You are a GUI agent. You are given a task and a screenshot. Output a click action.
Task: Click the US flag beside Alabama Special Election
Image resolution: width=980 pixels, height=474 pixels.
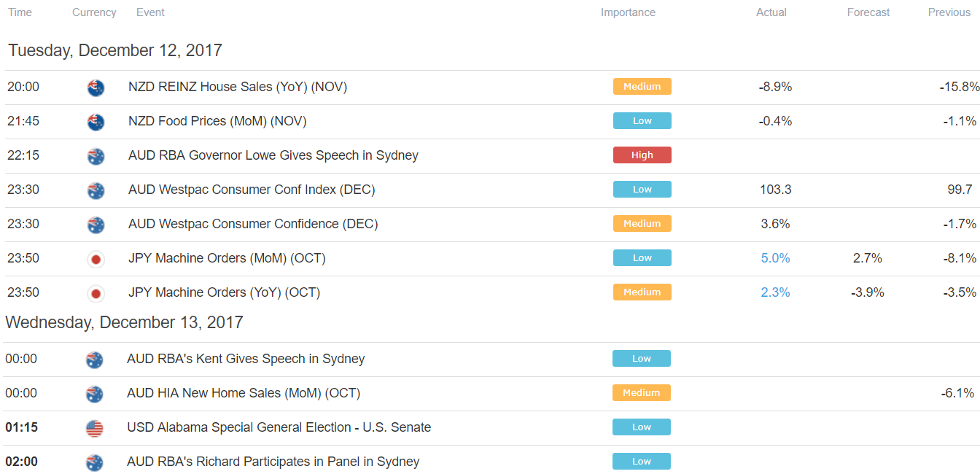(x=94, y=428)
